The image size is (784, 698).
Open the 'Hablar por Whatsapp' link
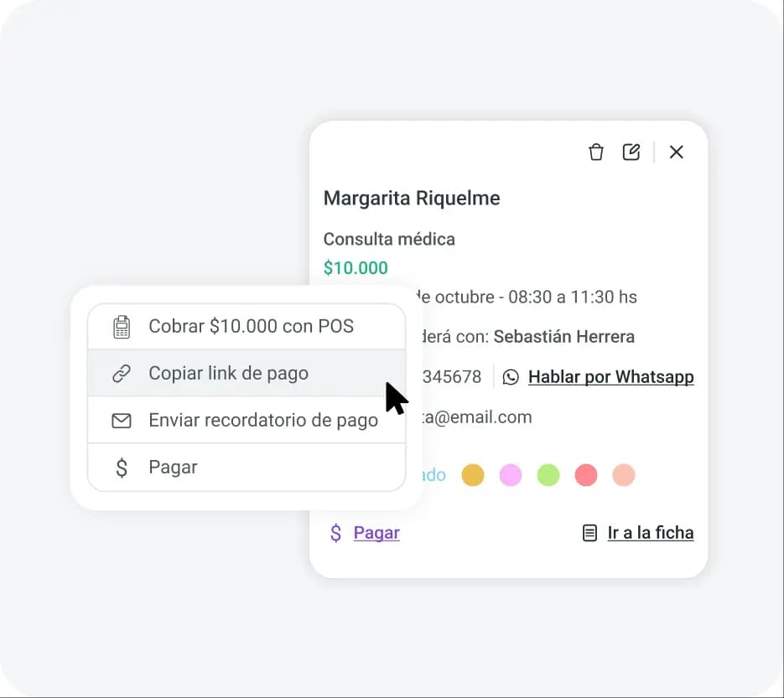click(610, 377)
